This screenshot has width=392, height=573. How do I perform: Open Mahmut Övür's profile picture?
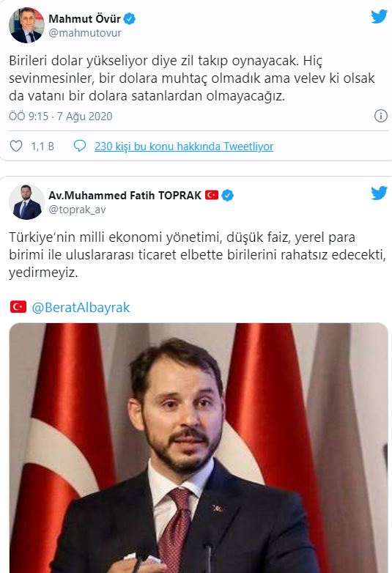coord(26,25)
